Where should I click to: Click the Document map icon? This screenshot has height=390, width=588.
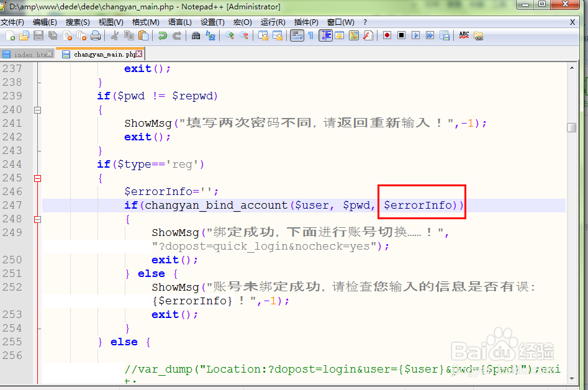(354, 35)
